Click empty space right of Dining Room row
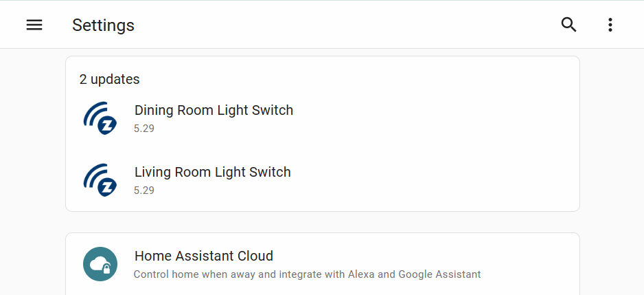Screen dimensions: 644x295 pos(439,118)
